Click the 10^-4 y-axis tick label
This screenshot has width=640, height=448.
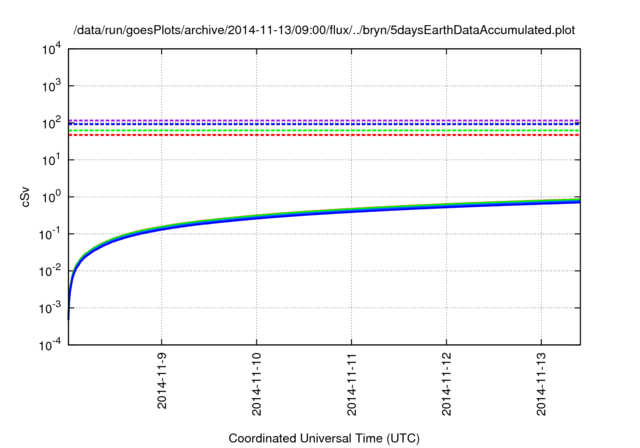pyautogui.click(x=51, y=345)
